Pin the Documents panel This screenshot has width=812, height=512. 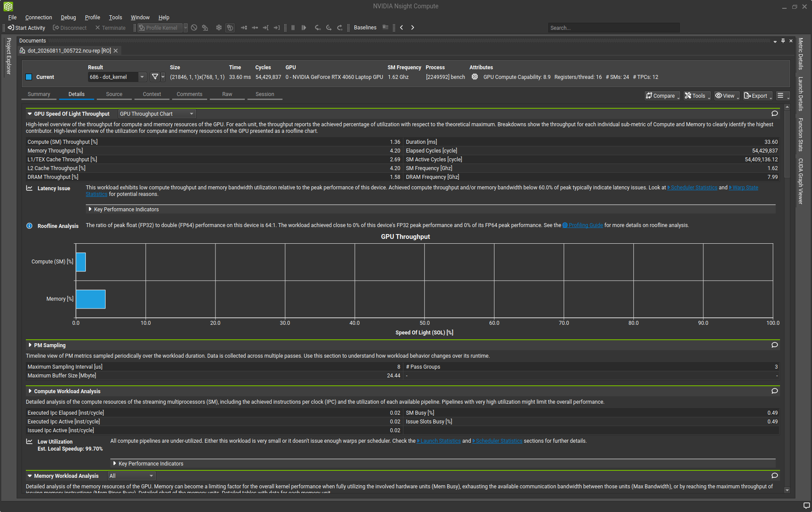(x=783, y=41)
